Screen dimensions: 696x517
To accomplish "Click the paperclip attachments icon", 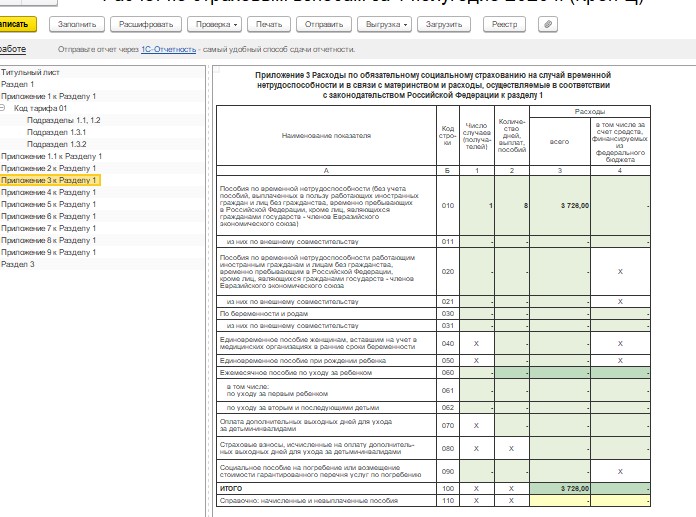I will pos(548,24).
